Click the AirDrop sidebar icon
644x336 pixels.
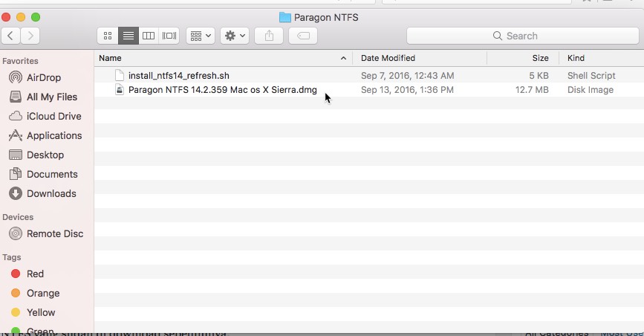coord(16,77)
